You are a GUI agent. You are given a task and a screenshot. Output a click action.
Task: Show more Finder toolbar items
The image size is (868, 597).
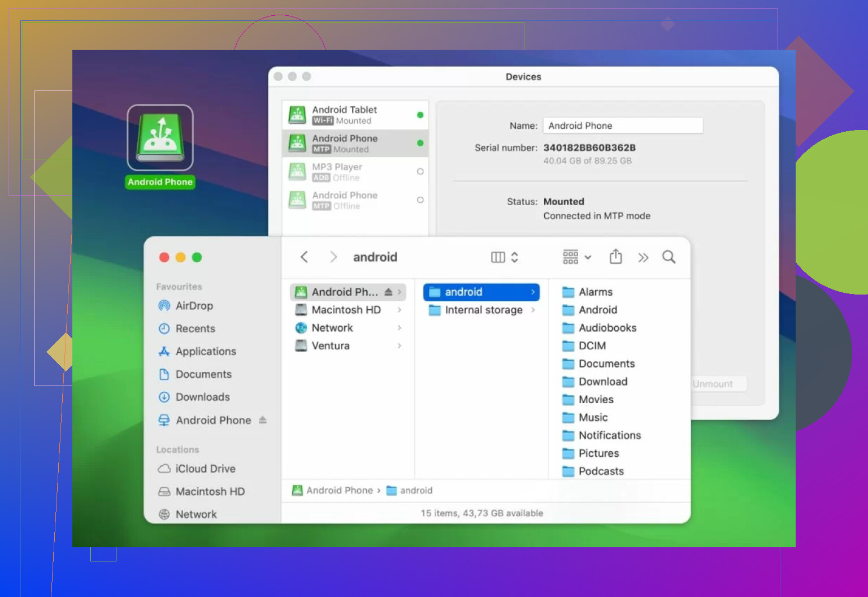[x=643, y=258]
